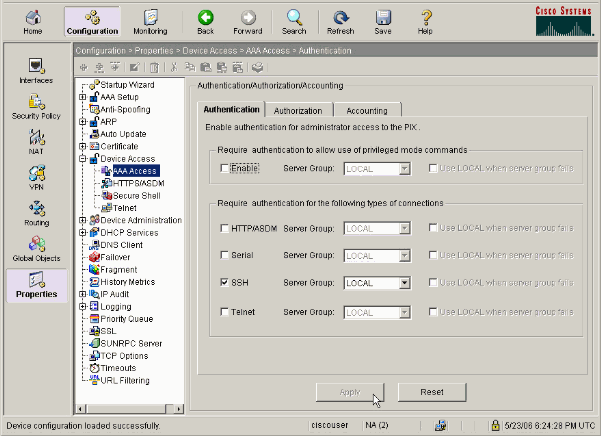Select Telnet under Device Access tree
Viewport: 601px width, 436px height.
(x=125, y=208)
